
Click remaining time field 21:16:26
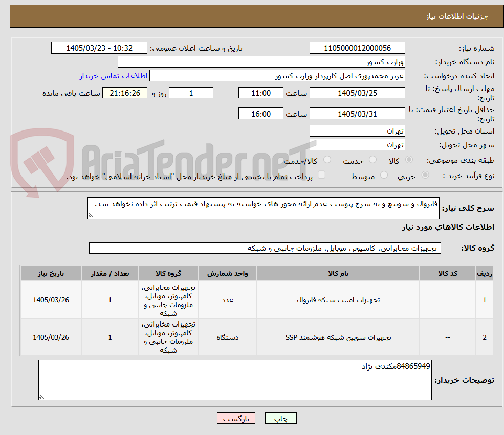125,93
